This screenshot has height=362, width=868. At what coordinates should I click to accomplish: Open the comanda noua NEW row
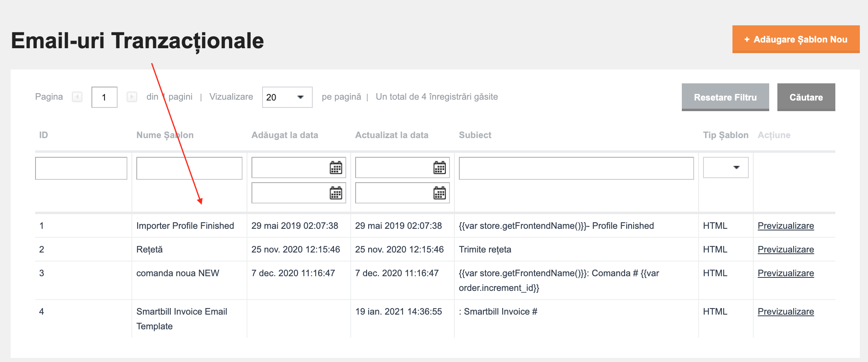pyautogui.click(x=435, y=280)
